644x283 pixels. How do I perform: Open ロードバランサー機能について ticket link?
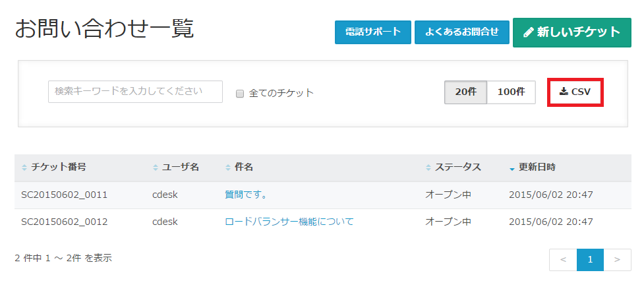click(289, 222)
